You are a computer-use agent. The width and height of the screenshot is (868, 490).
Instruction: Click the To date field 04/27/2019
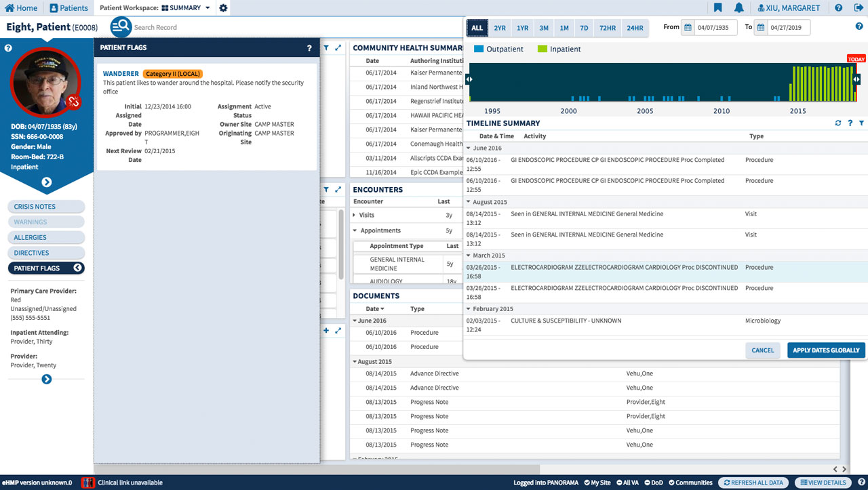pyautogui.click(x=788, y=27)
